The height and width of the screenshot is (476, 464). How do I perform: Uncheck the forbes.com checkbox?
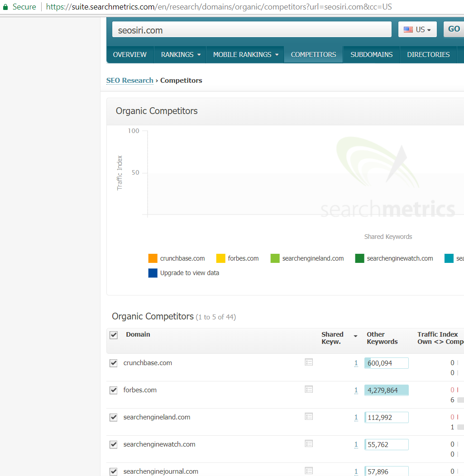click(114, 390)
